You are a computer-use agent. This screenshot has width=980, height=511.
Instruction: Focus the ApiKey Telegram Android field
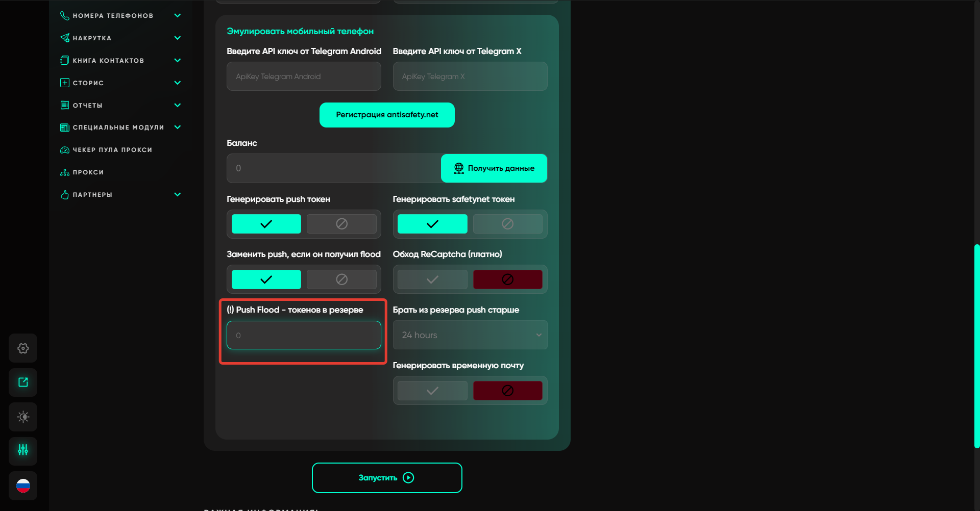point(304,76)
